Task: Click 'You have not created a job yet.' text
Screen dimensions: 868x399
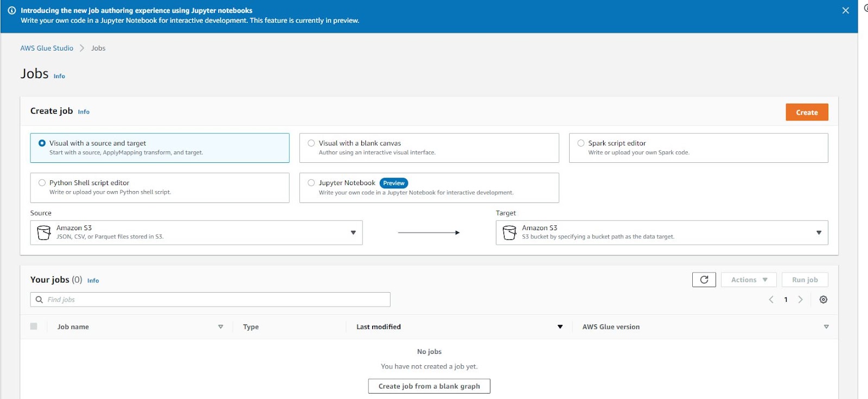Action: pos(429,366)
